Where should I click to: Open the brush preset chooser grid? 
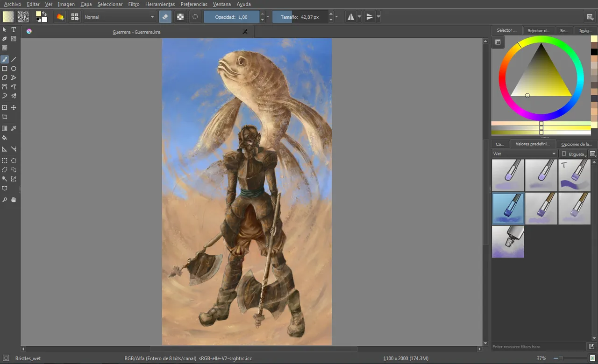pos(74,17)
